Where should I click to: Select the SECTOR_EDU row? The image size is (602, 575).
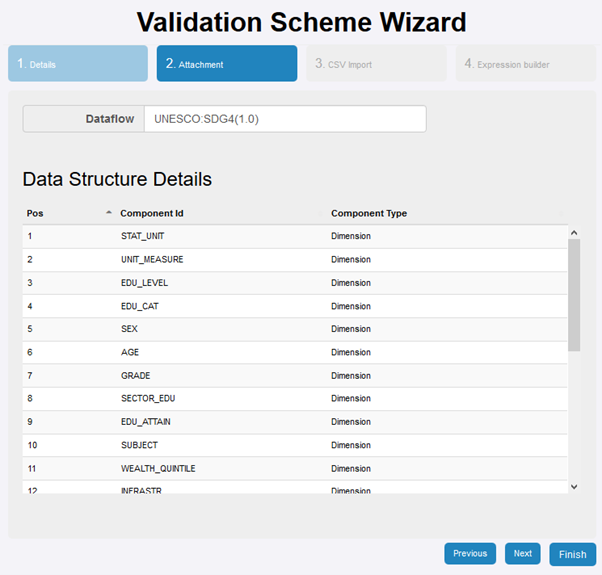click(x=147, y=398)
